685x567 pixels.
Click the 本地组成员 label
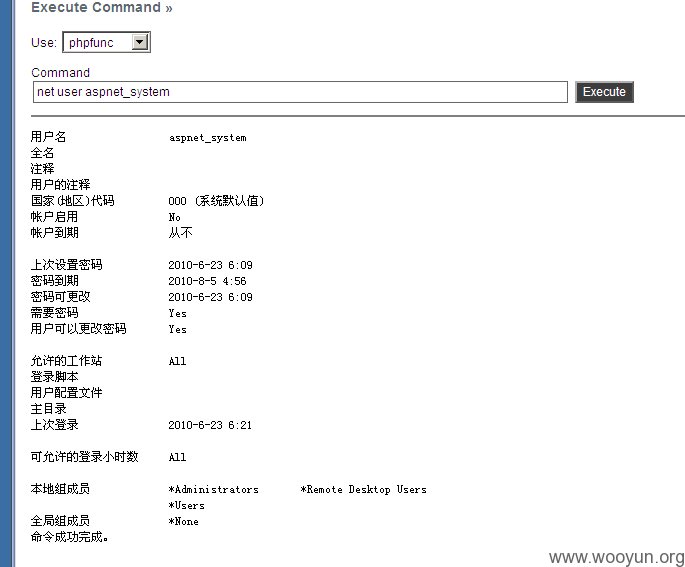[x=60, y=489]
